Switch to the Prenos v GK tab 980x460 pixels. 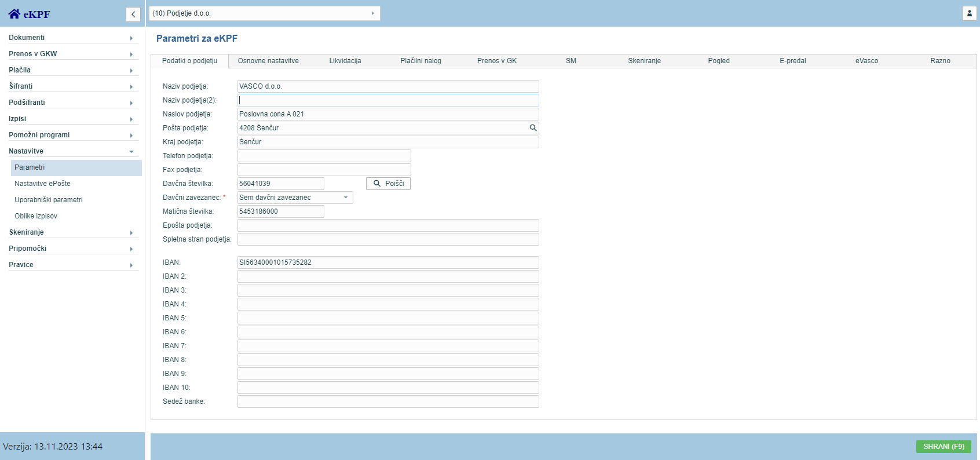497,61
